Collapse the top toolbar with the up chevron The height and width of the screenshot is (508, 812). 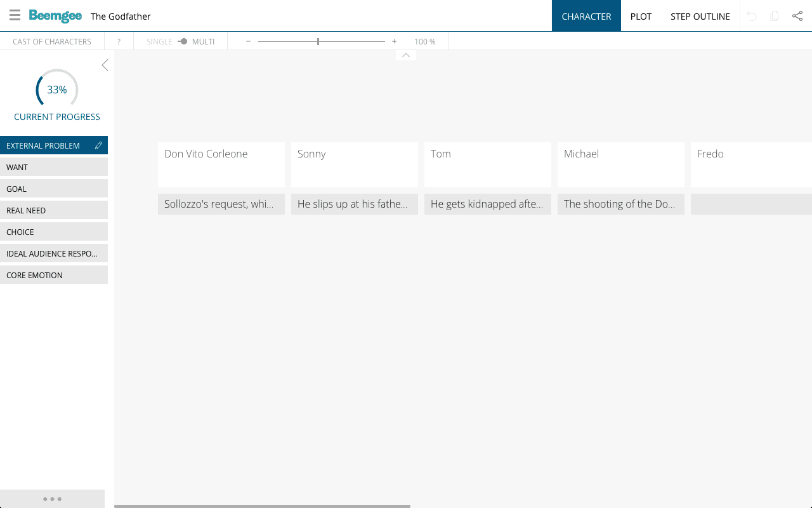pyautogui.click(x=405, y=55)
